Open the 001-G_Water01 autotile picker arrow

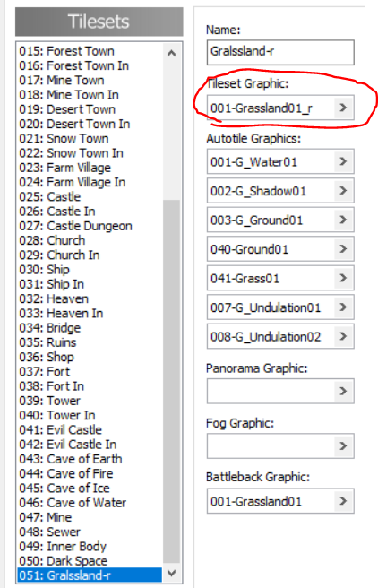343,161
